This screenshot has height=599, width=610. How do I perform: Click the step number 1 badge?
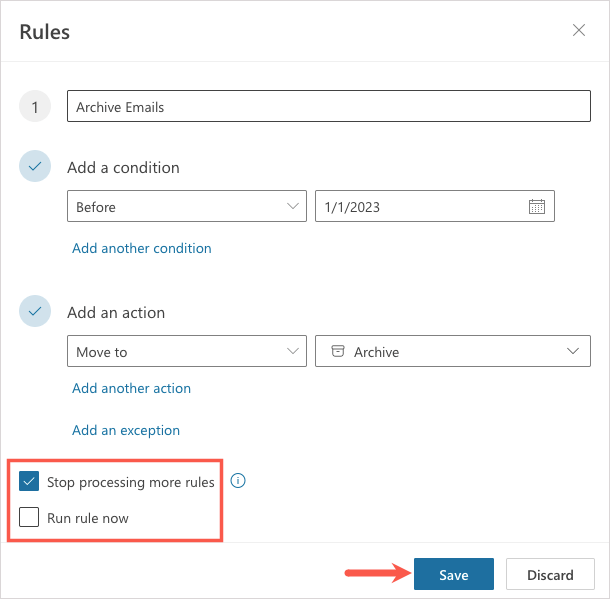[34, 107]
